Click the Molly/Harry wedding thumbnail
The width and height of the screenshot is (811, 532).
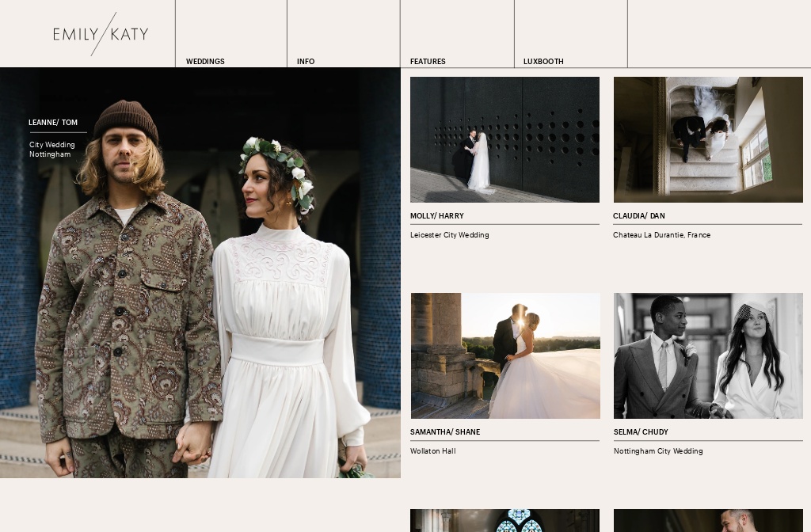(504, 139)
